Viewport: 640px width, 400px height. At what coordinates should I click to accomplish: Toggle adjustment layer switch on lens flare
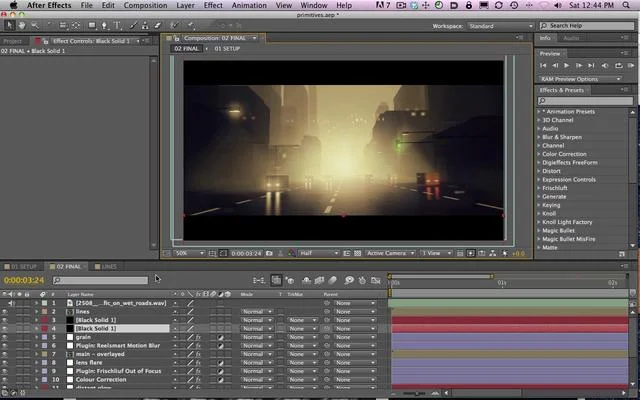[220, 362]
